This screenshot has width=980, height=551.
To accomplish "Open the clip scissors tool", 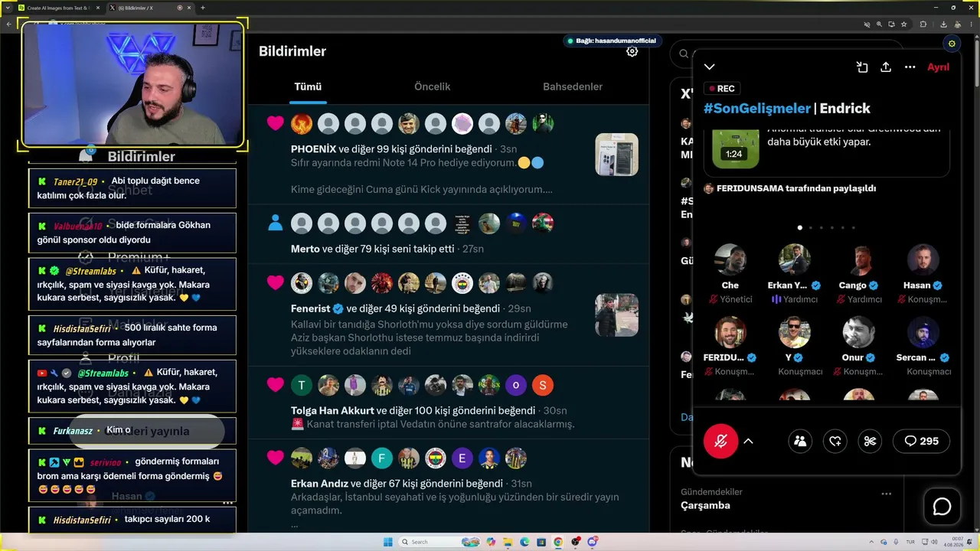I will point(870,441).
